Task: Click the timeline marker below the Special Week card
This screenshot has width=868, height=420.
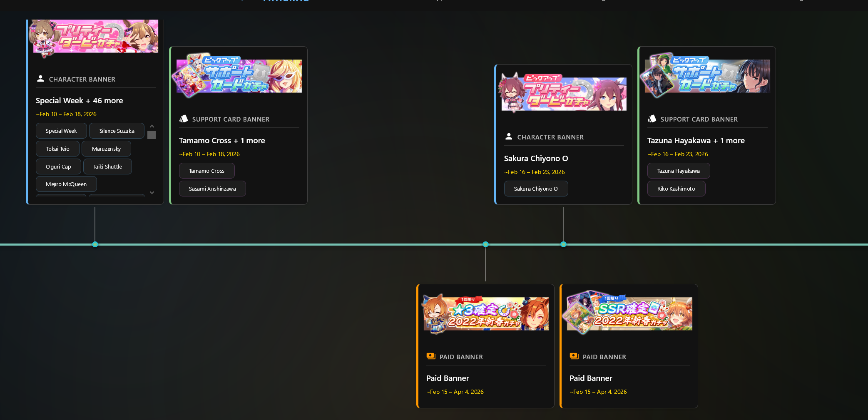Action: point(95,244)
